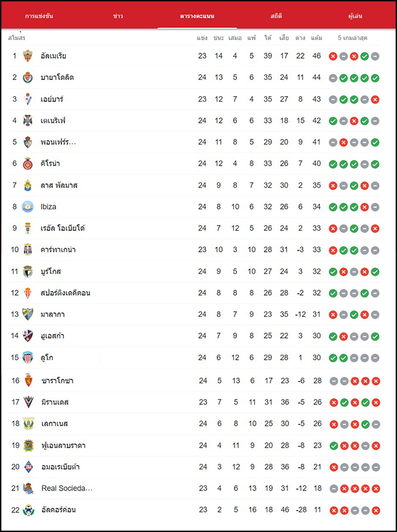Select the มาลากา team crest
Image resolution: width=397 pixels, height=532 pixels.
pos(28,314)
